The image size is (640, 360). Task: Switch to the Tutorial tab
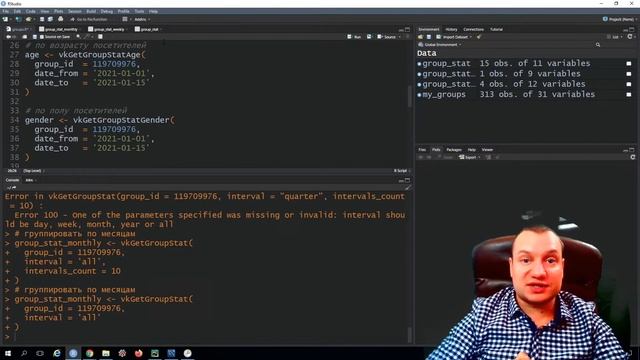496,29
